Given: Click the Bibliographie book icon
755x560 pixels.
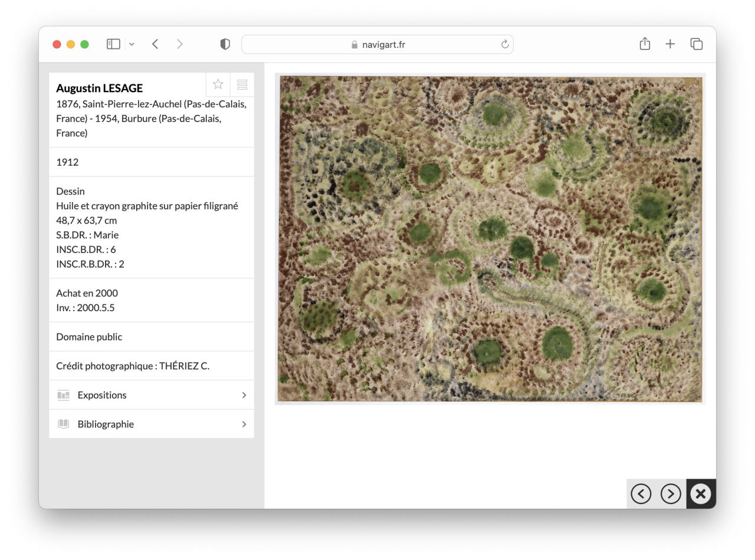Looking at the screenshot, I should point(63,424).
